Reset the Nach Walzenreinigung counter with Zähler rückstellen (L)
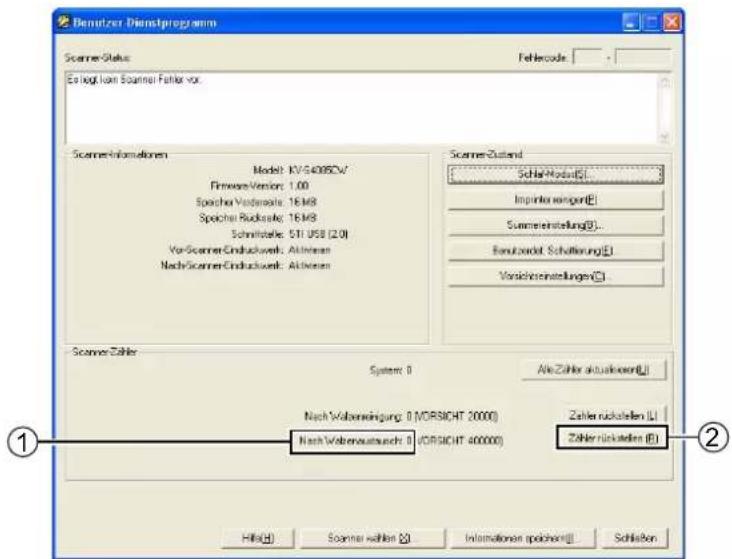 tap(612, 415)
